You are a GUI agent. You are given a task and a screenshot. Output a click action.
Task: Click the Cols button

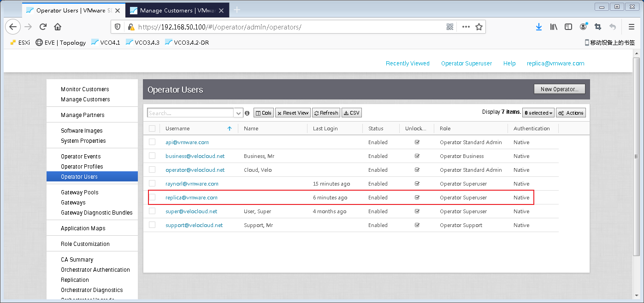tap(264, 113)
